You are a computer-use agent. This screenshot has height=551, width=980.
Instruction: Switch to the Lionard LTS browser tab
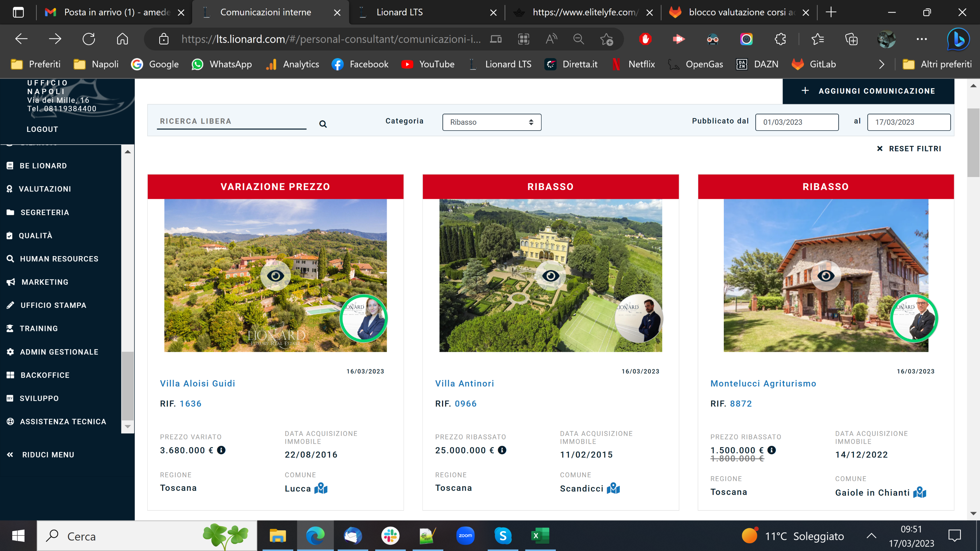399,12
